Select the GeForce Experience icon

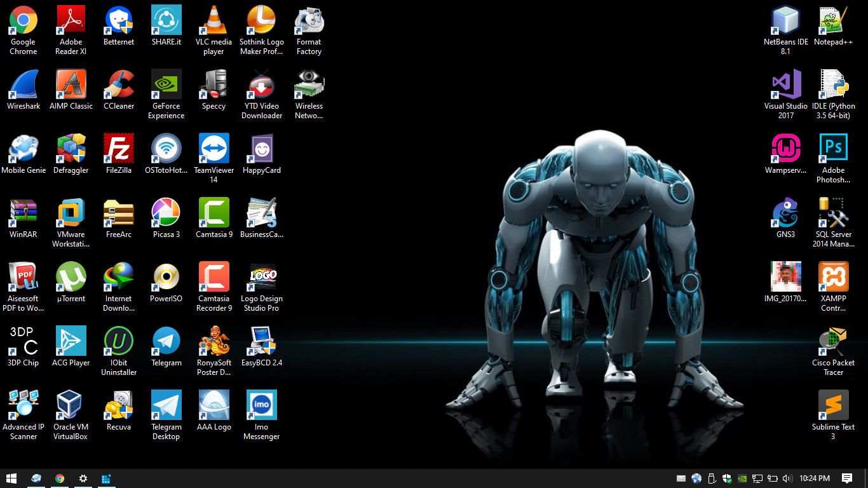[166, 85]
